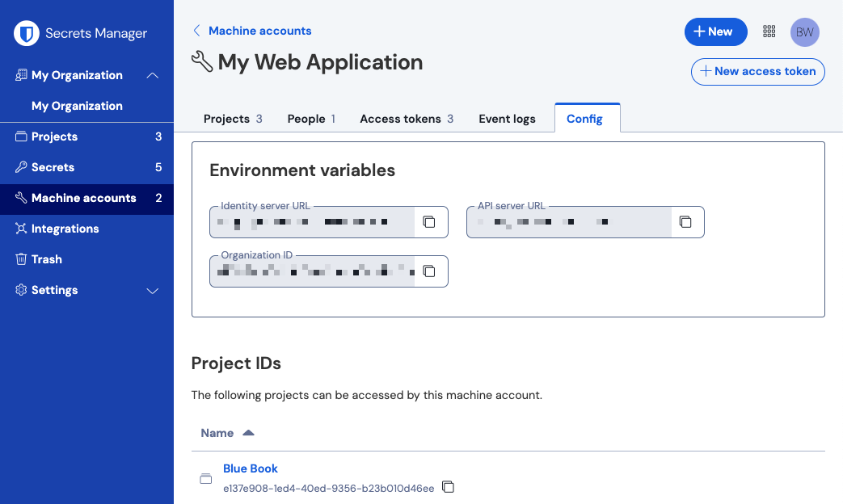843x504 pixels.
Task: Copy the Blue Book project ID
Action: 449,487
